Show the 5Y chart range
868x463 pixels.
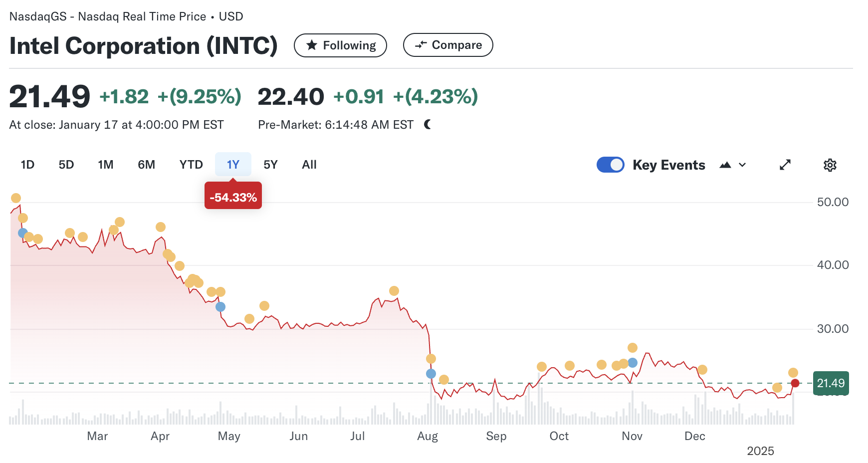270,165
